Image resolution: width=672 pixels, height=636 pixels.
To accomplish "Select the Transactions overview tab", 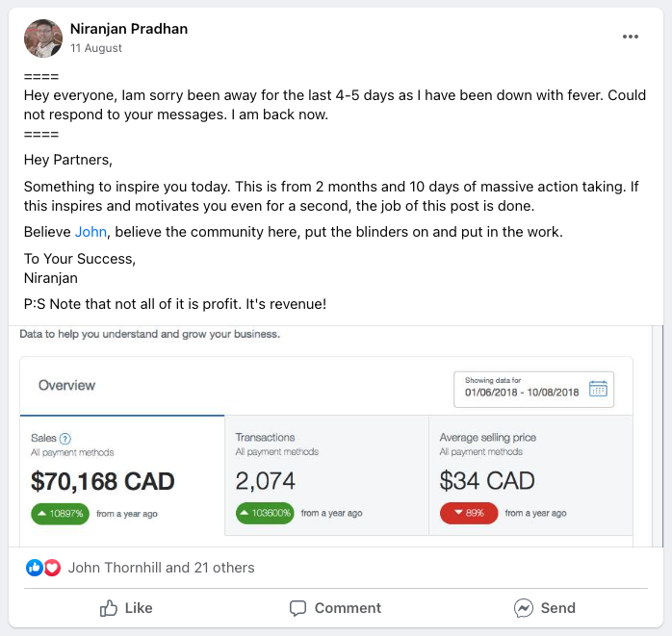I will point(326,475).
